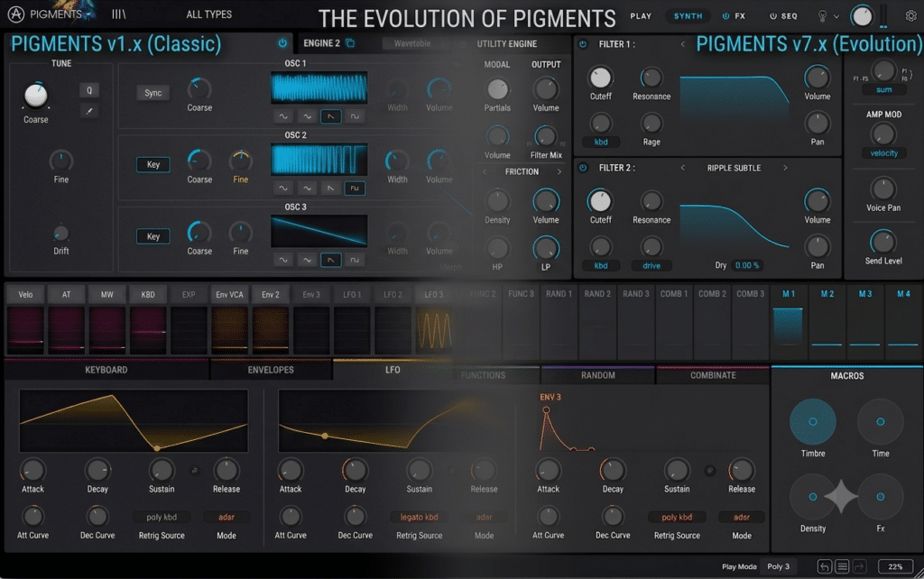Click the Filter 2 Dry 0.00 % field

746,266
